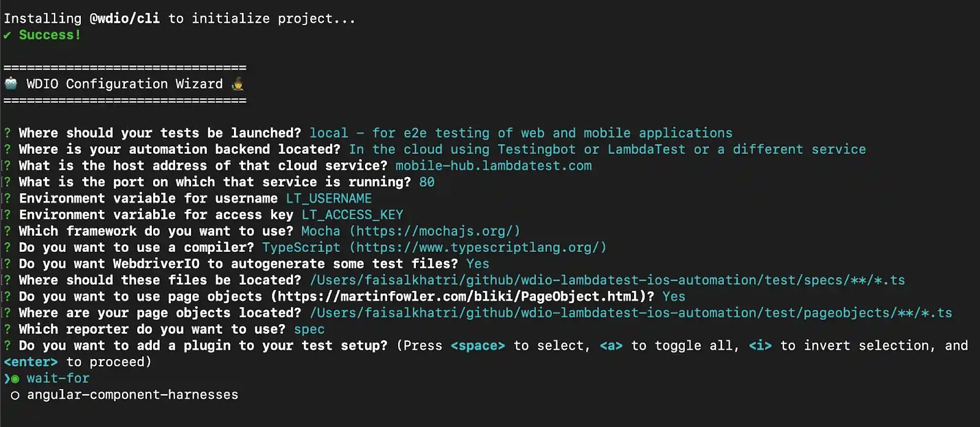Viewport: 980px width, 427px height.
Task: Open the mochajs.org link
Action: [435, 231]
